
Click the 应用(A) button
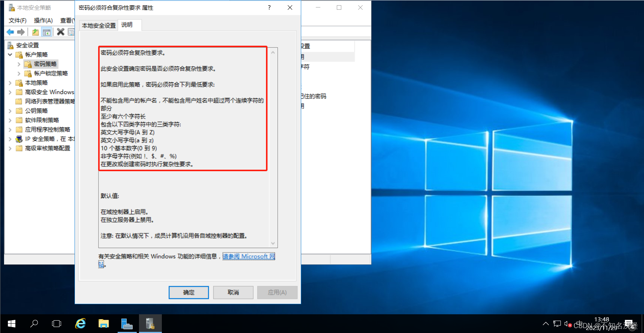click(x=277, y=293)
